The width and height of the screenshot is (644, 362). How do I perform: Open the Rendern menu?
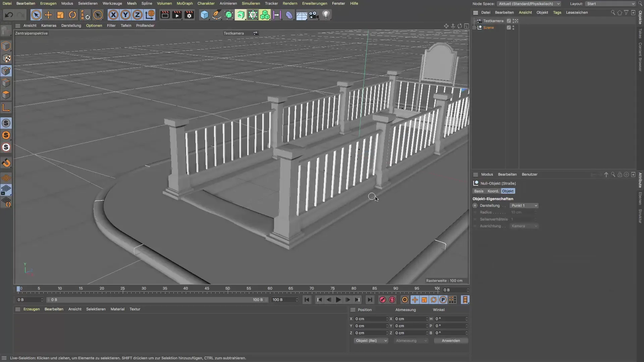(290, 3)
